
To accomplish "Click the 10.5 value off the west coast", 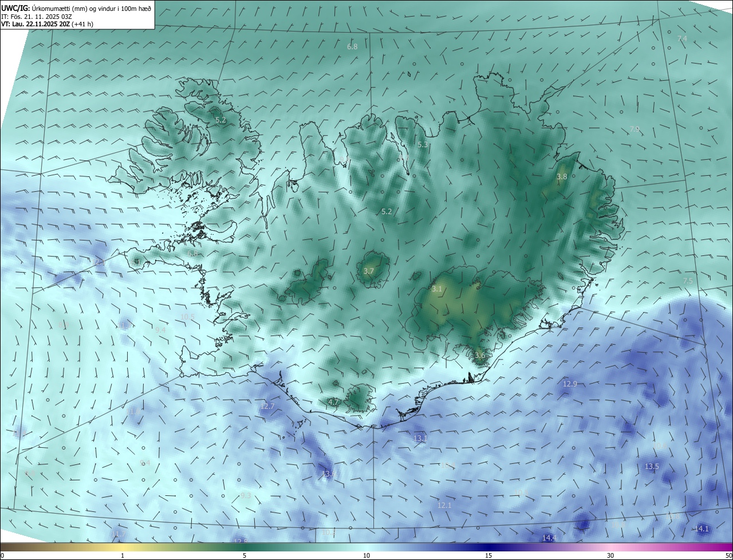I will click(x=187, y=317).
